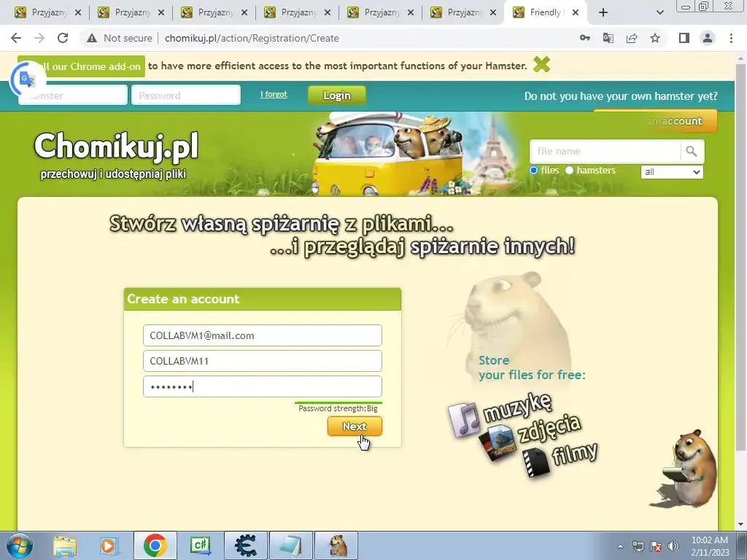The width and height of the screenshot is (747, 560).
Task: Reload the page with refresh icon
Action: coord(63,38)
